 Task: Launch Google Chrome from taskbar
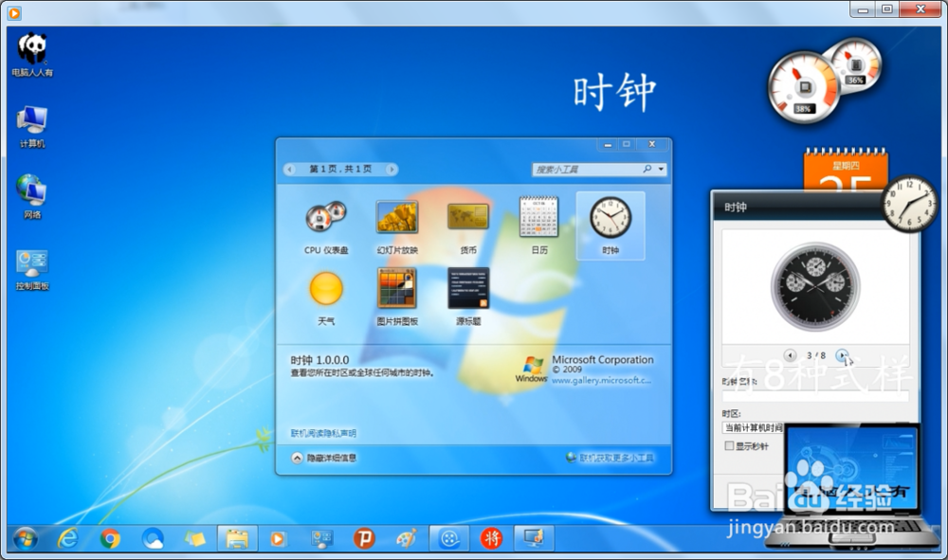pos(110,538)
